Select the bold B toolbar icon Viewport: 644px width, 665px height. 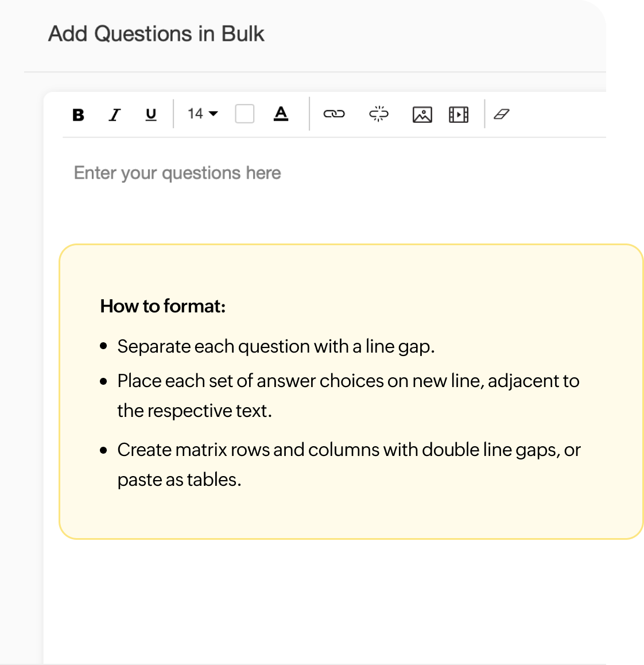[x=79, y=114]
